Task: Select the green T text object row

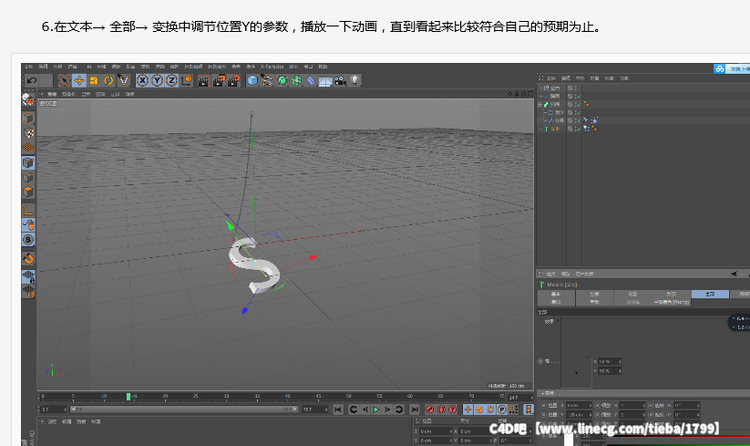Action: [555, 129]
